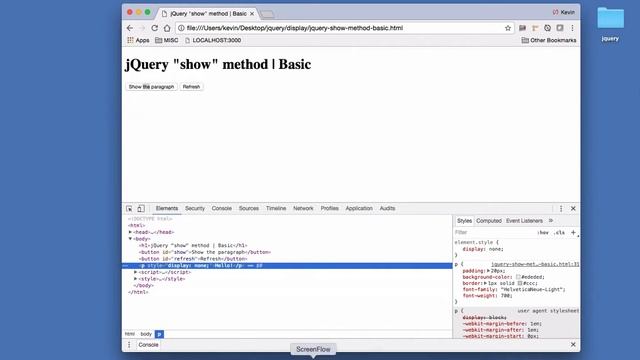Switch to the Timeline tab
This screenshot has height=360, width=640.
276,208
